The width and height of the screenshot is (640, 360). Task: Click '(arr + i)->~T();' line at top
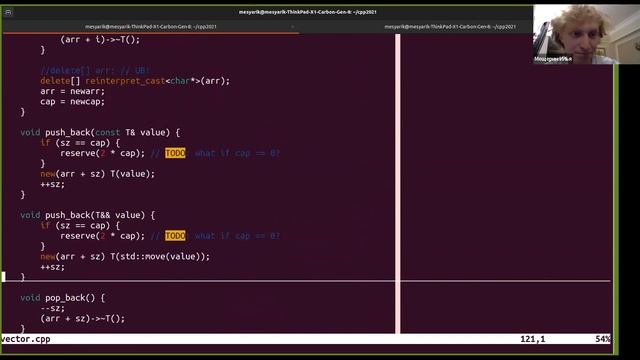tap(100, 40)
